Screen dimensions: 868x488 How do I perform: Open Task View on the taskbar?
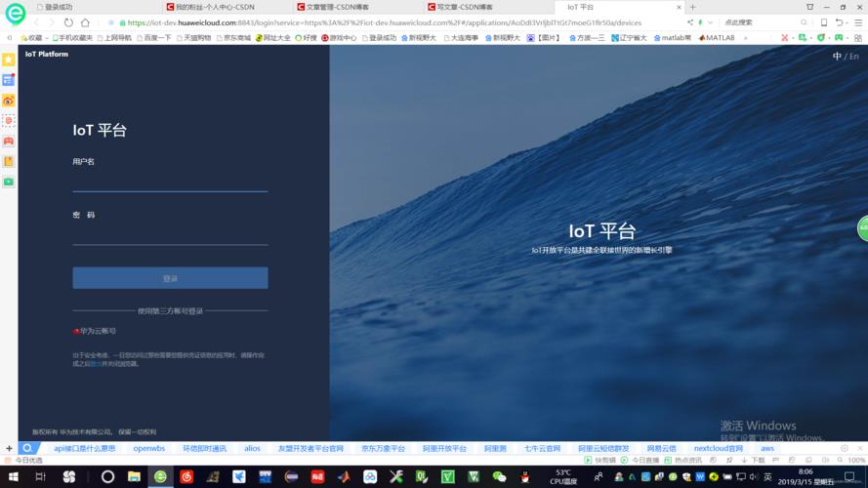[40, 476]
